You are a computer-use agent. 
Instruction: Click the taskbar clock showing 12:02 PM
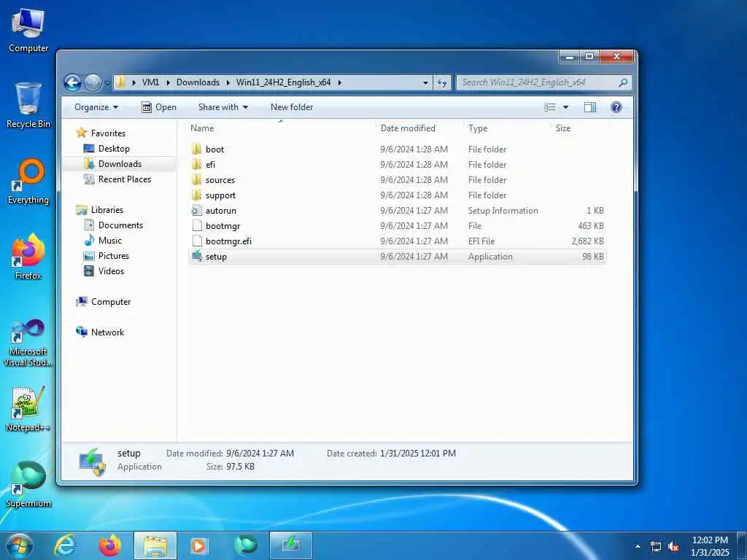(710, 546)
